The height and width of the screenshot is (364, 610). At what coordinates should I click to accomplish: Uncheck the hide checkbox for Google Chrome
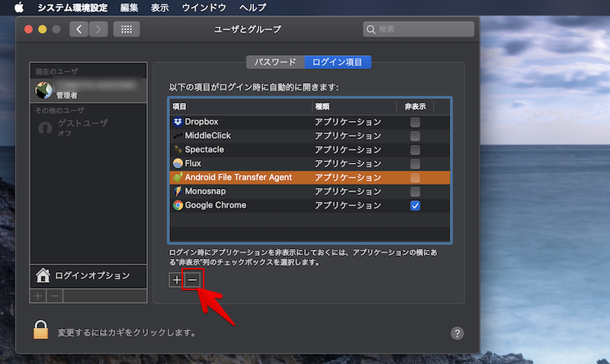(416, 206)
